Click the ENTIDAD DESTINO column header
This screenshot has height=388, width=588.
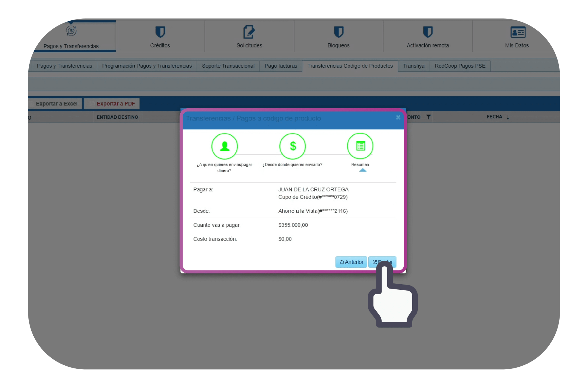117,117
